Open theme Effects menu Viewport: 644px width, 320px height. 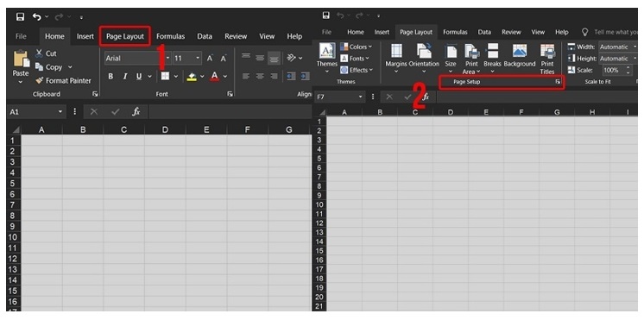coord(356,70)
